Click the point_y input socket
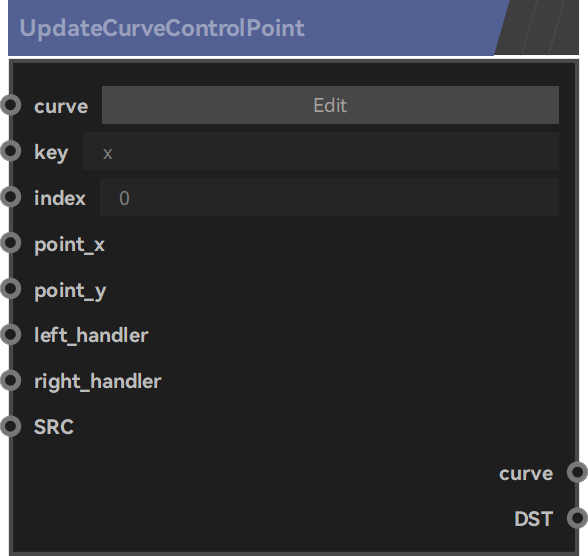 point(10,289)
